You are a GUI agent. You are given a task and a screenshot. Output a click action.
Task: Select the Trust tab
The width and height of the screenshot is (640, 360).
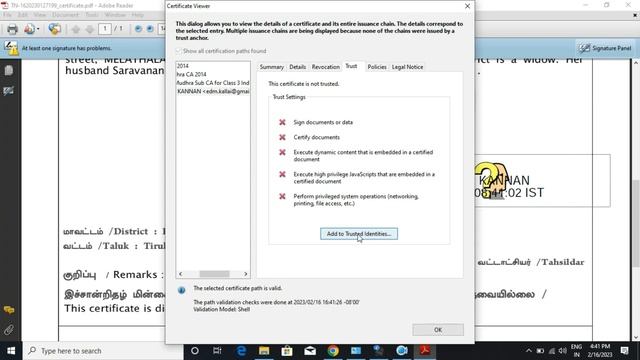tap(351, 66)
